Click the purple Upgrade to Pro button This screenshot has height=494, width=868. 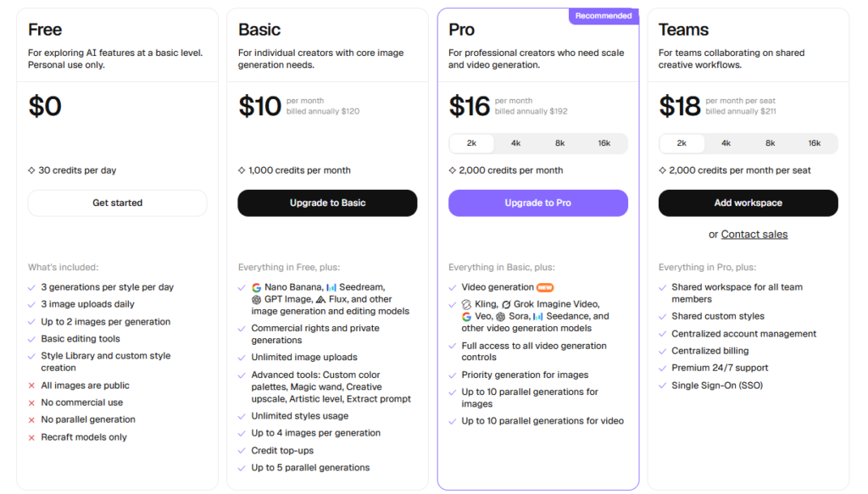pos(538,203)
